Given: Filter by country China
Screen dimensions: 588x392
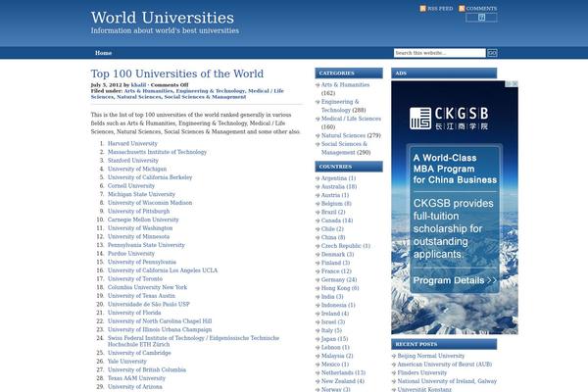Looking at the screenshot, I should [328, 237].
